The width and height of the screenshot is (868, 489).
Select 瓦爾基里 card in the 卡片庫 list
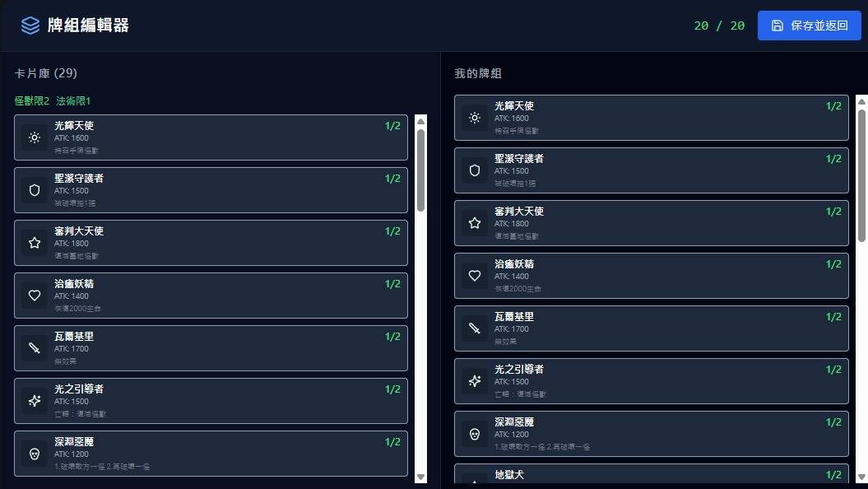point(211,348)
